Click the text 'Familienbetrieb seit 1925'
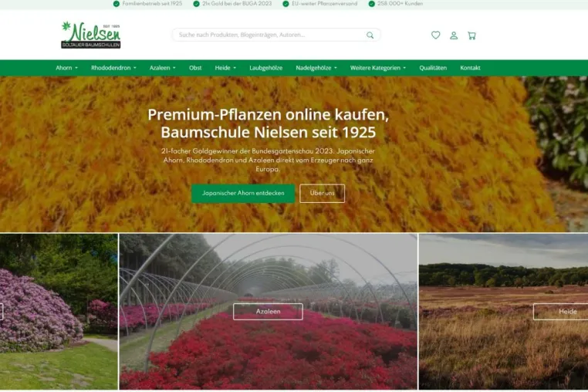This screenshot has height=392, width=588. pos(152,4)
